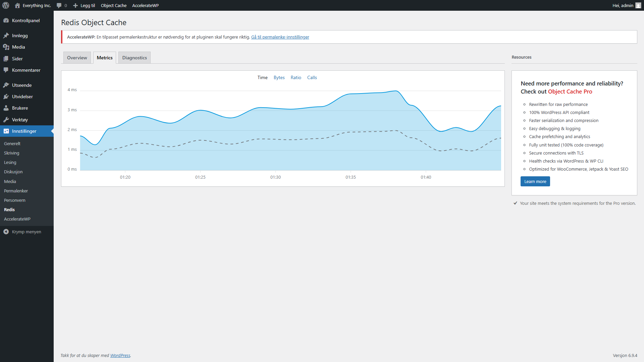The image size is (644, 362).
Task: Click the Innstillinger settings icon
Action: [6, 131]
